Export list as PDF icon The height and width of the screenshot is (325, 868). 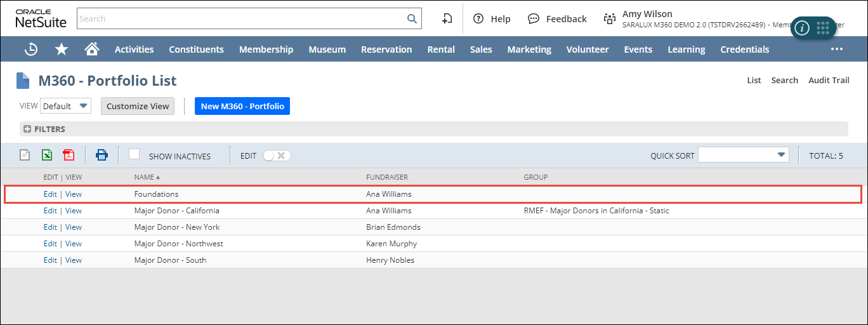[x=69, y=155]
